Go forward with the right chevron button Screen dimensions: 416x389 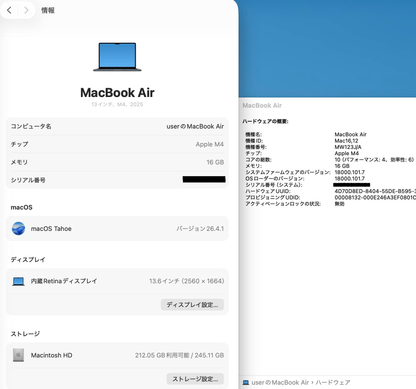click(26, 10)
